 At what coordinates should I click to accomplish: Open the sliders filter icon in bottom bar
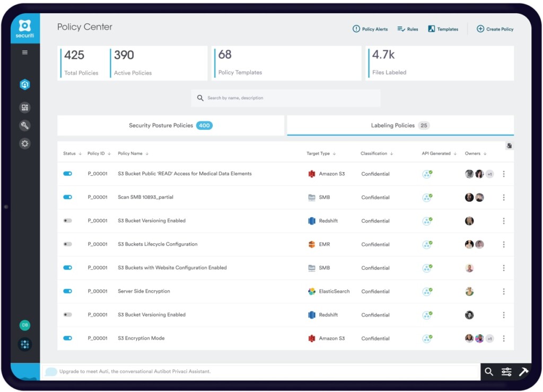click(x=506, y=372)
